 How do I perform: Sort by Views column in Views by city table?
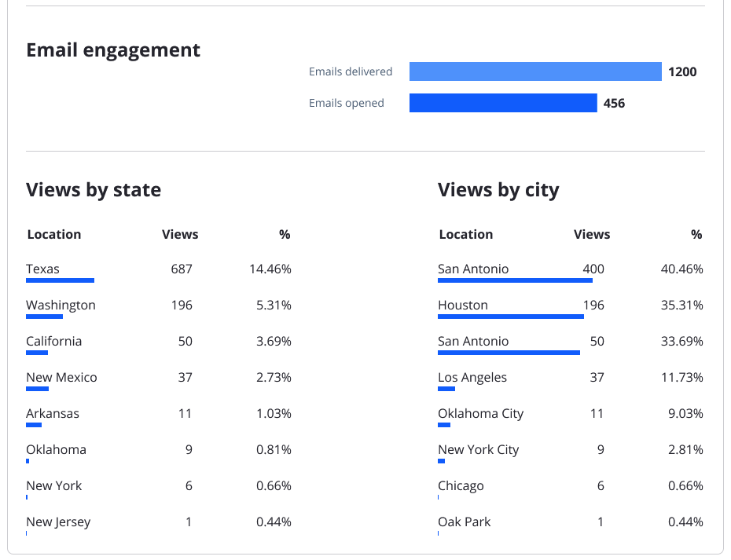[x=592, y=234]
